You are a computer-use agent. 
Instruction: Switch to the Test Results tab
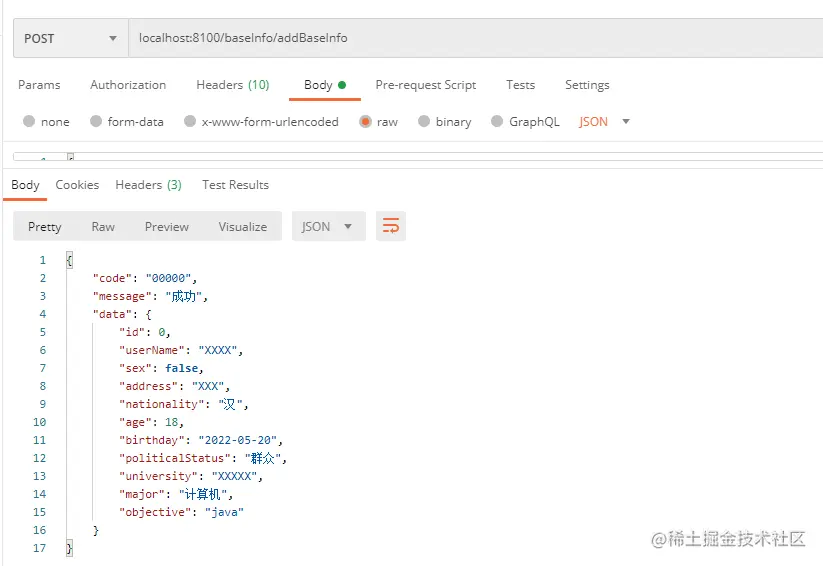tap(235, 185)
